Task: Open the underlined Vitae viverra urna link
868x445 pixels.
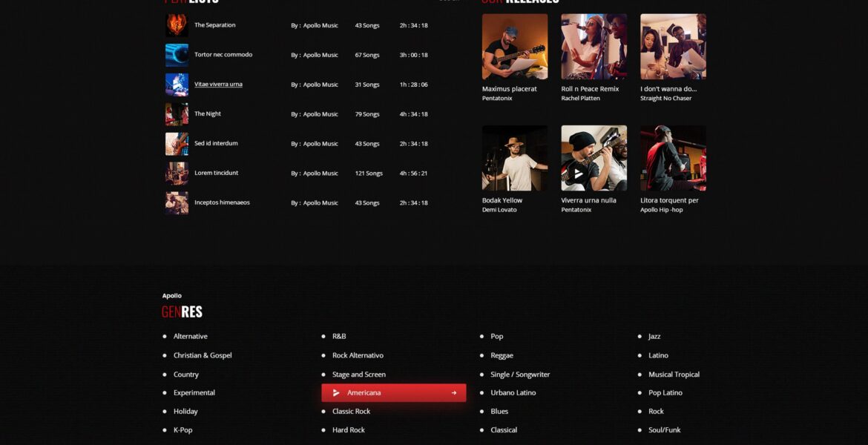Action: coord(218,84)
